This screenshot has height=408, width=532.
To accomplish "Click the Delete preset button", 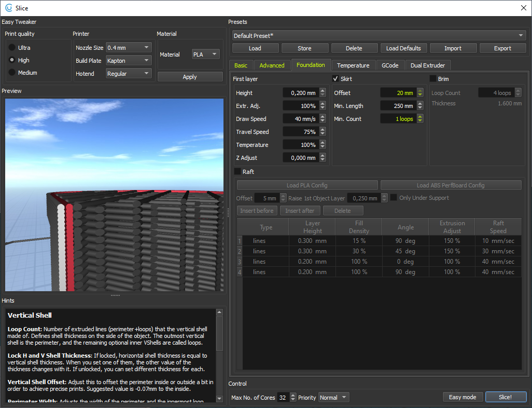I will [354, 48].
